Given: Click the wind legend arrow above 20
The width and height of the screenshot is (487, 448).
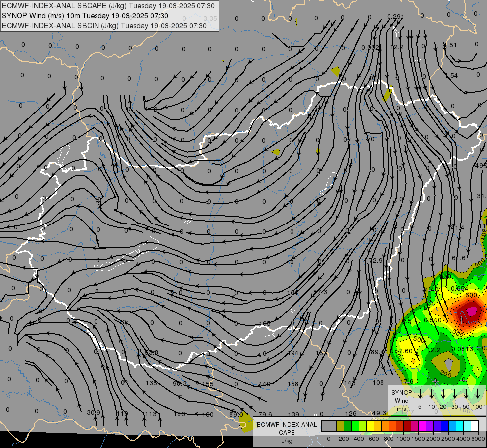Looking at the screenshot, I should pos(443,393).
